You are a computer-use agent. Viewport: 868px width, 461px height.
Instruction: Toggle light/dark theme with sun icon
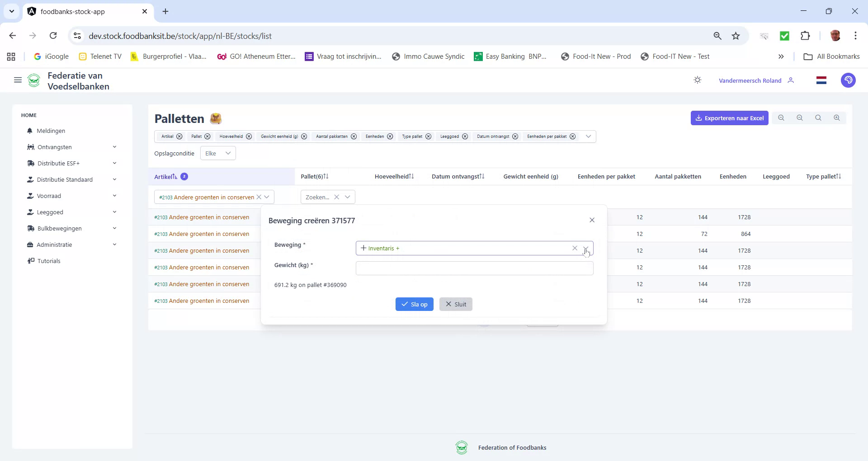click(697, 80)
